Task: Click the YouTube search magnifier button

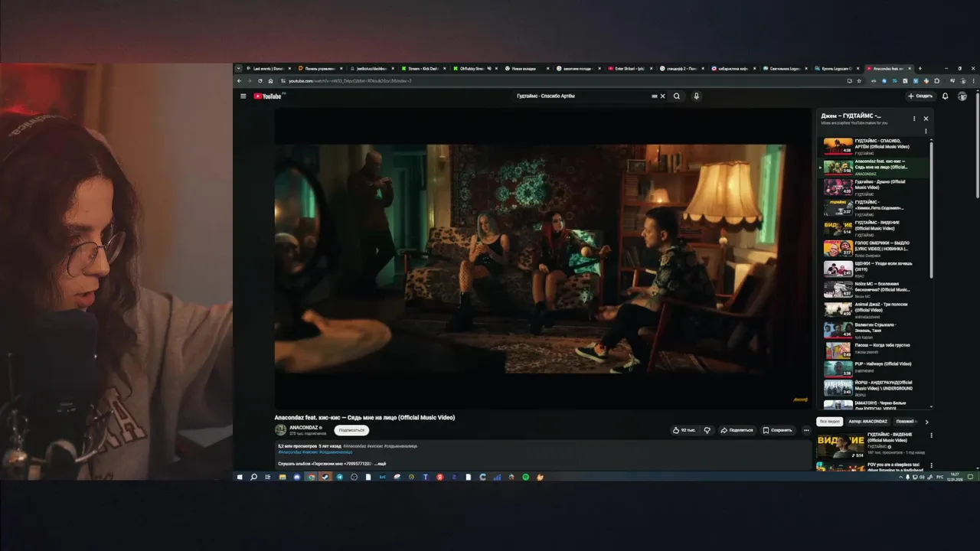Action: point(677,96)
